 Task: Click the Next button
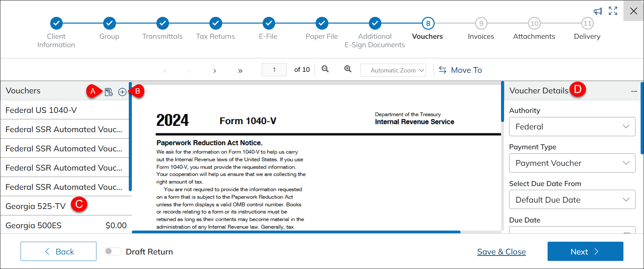click(x=585, y=251)
